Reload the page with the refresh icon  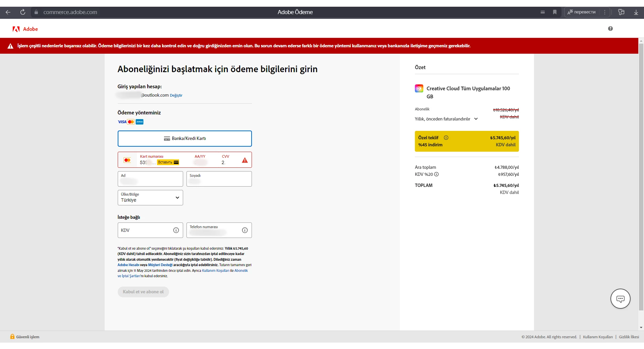23,12
